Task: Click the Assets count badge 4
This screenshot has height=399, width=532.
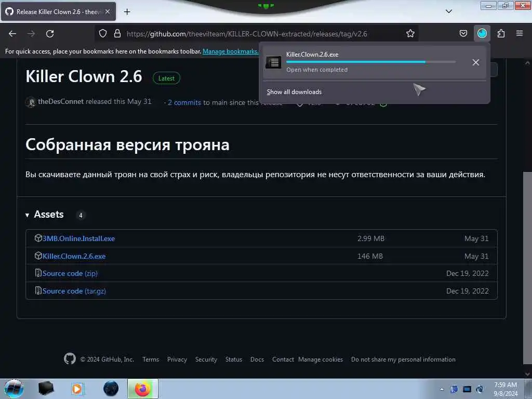Action: click(81, 215)
